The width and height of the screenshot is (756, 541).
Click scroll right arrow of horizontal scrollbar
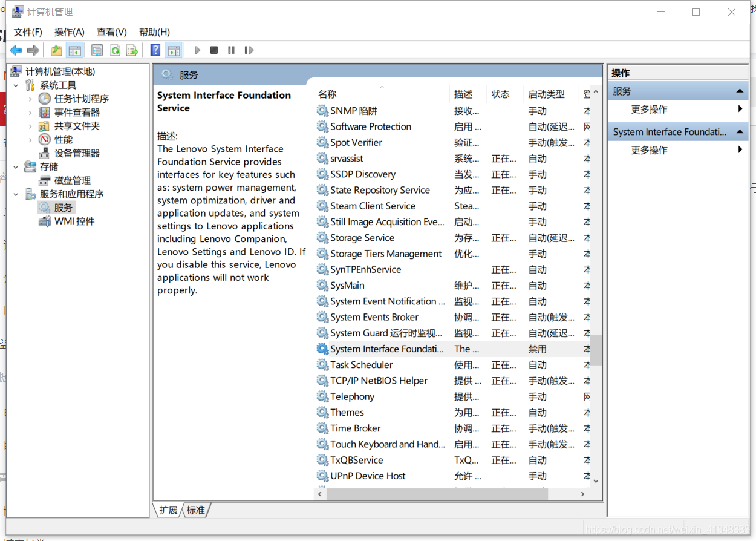click(582, 494)
